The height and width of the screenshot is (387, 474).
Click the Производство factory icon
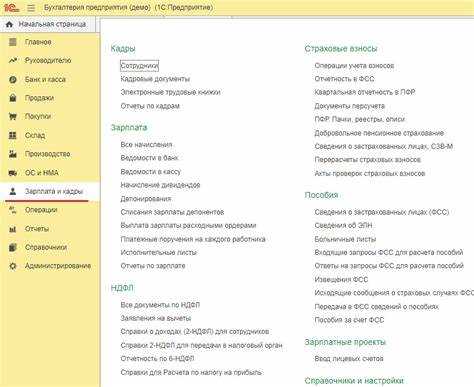click(x=13, y=154)
